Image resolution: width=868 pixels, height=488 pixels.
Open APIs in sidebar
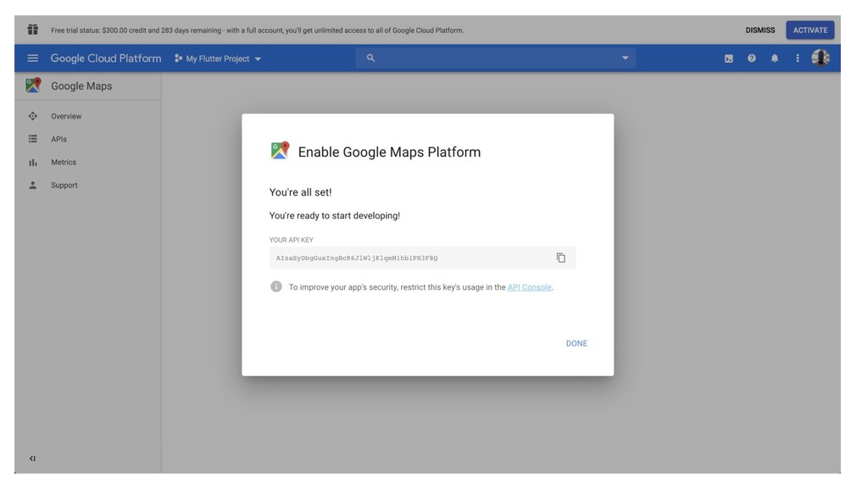point(58,140)
